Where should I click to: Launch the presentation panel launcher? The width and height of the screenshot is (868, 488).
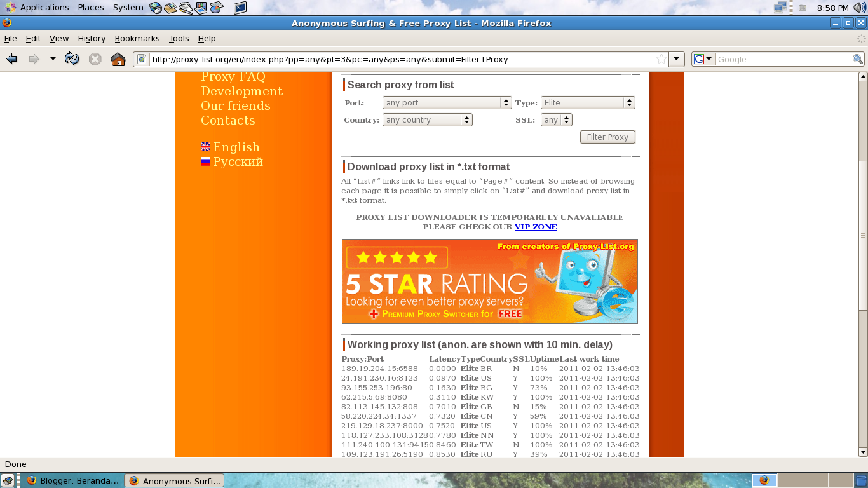pos(201,8)
